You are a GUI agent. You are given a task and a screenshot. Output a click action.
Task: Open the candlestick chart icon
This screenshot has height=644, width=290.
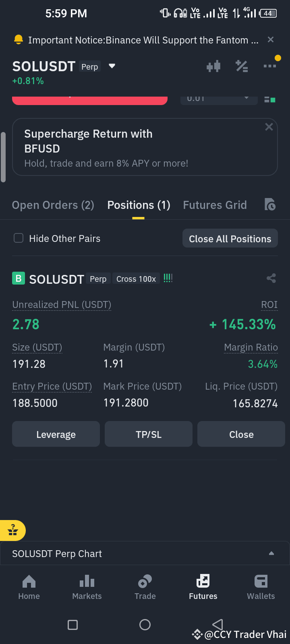pos(213,66)
